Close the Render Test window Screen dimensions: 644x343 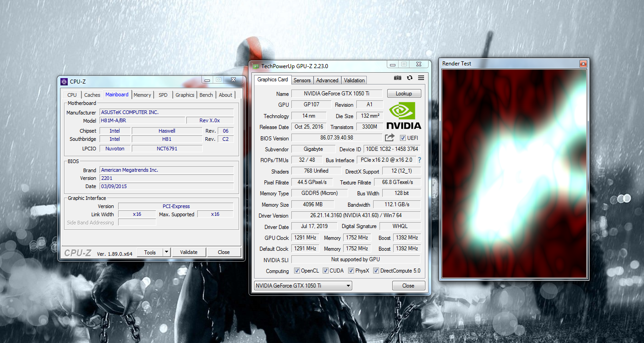pyautogui.click(x=583, y=64)
